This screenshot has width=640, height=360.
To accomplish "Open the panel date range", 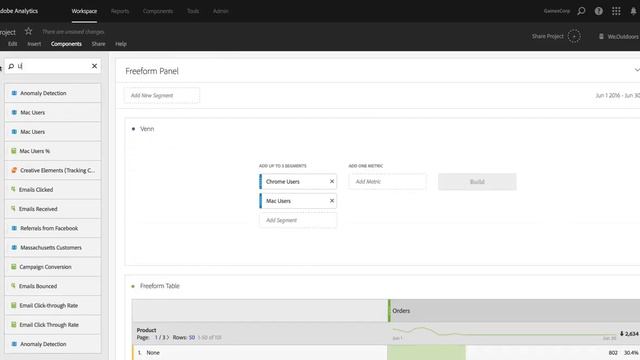I will coord(618,96).
